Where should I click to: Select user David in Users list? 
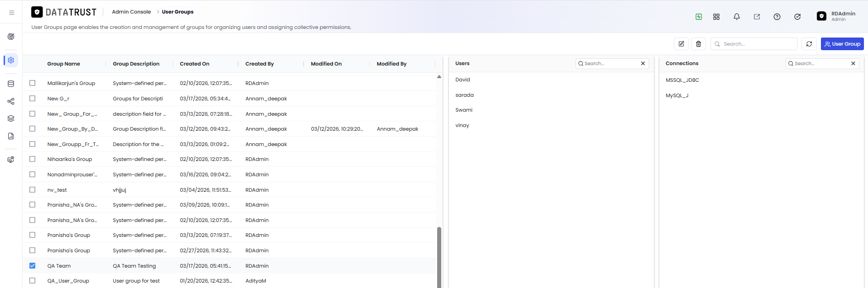click(463, 80)
